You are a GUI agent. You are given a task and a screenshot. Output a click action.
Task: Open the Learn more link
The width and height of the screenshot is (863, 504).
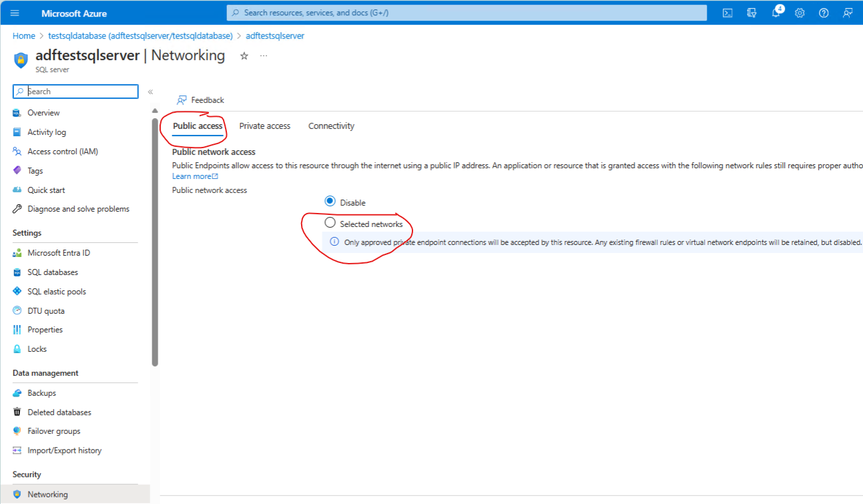point(195,176)
